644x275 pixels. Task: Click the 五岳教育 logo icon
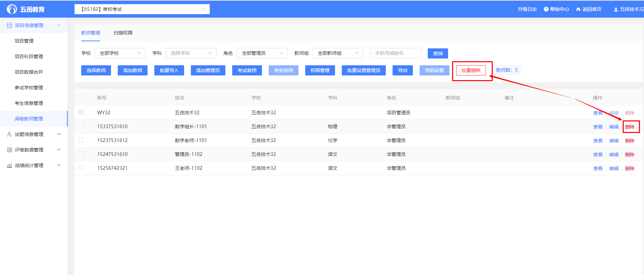(x=12, y=9)
